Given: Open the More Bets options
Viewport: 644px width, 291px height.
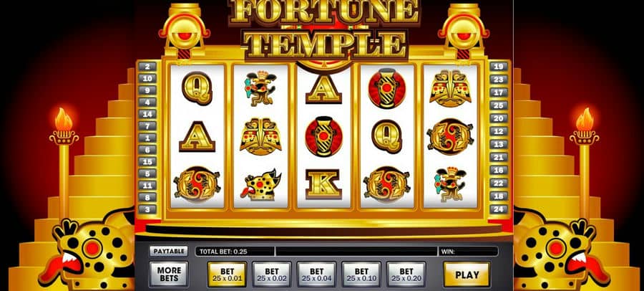Looking at the screenshot, I should click(x=169, y=275).
